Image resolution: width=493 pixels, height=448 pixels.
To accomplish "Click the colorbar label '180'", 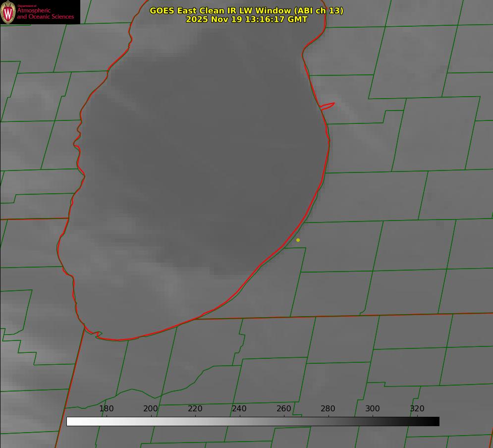I will pyautogui.click(x=106, y=408).
